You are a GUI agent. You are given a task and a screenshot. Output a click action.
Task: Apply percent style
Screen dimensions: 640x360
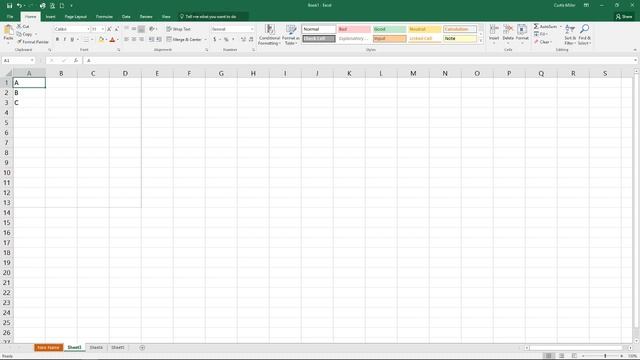[x=226, y=40]
